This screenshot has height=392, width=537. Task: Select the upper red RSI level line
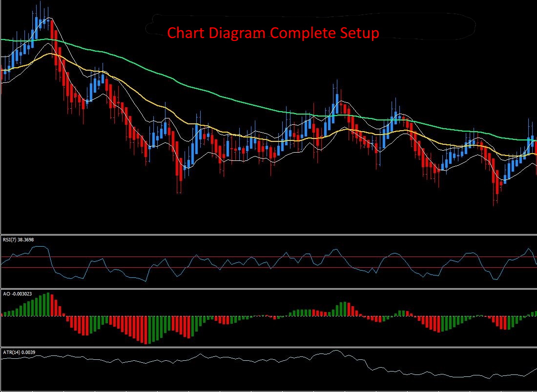point(269,256)
